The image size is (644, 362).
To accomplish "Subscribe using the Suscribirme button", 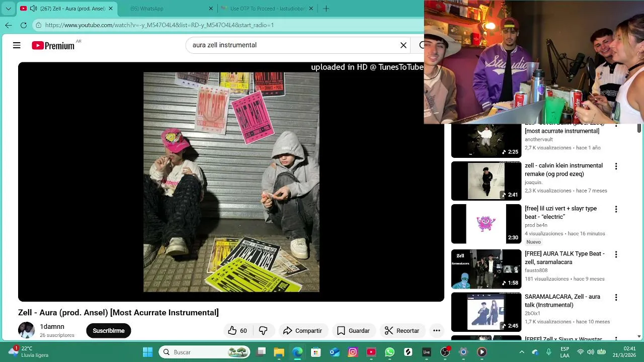I will (x=109, y=330).
